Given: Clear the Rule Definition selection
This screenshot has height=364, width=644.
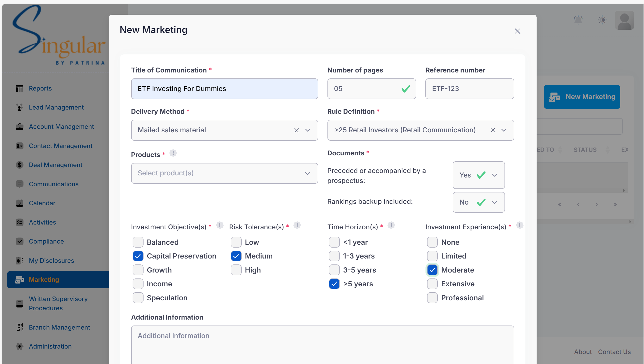Looking at the screenshot, I should coord(492,130).
